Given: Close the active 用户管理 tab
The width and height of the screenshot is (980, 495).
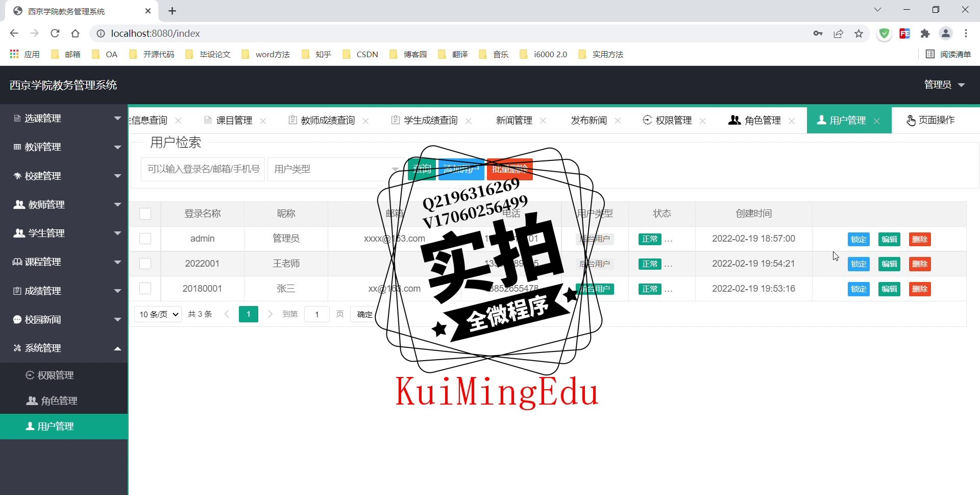Looking at the screenshot, I should click(876, 121).
